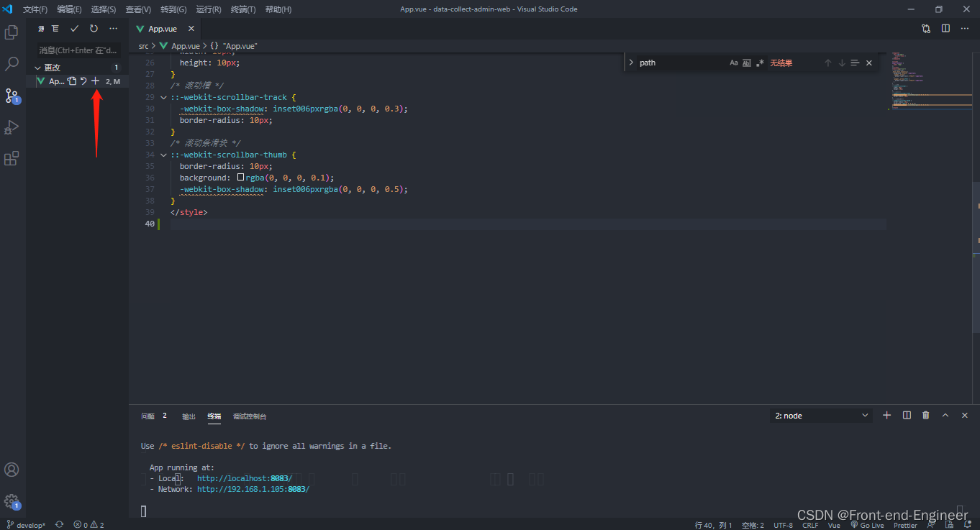Fold the ::-webkit-scrollbar-track block
This screenshot has width=980, height=530.
163,97
